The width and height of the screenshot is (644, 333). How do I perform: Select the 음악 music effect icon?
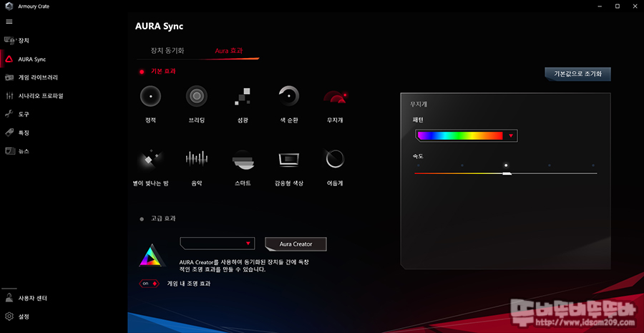196,159
